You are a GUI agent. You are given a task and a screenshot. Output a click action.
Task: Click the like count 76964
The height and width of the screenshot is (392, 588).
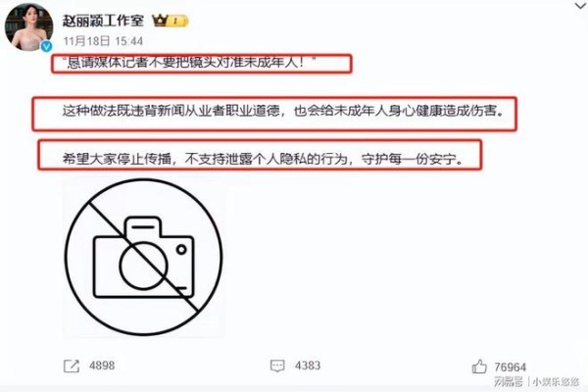pyautogui.click(x=510, y=367)
